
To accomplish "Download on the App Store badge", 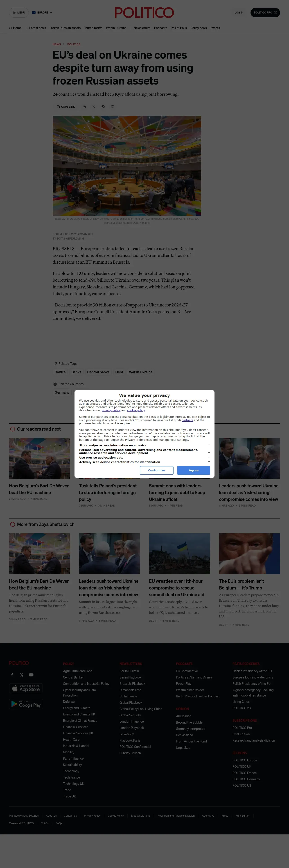I will point(26,688).
